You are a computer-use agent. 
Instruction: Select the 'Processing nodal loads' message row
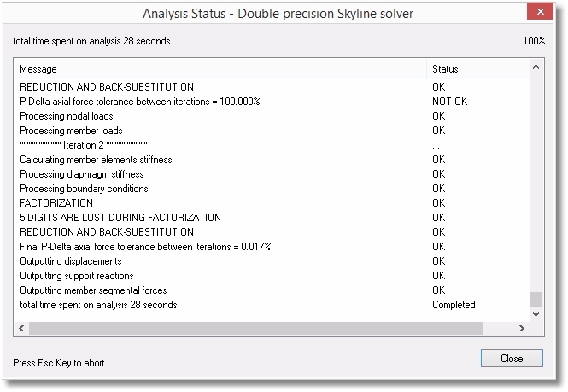click(66, 116)
